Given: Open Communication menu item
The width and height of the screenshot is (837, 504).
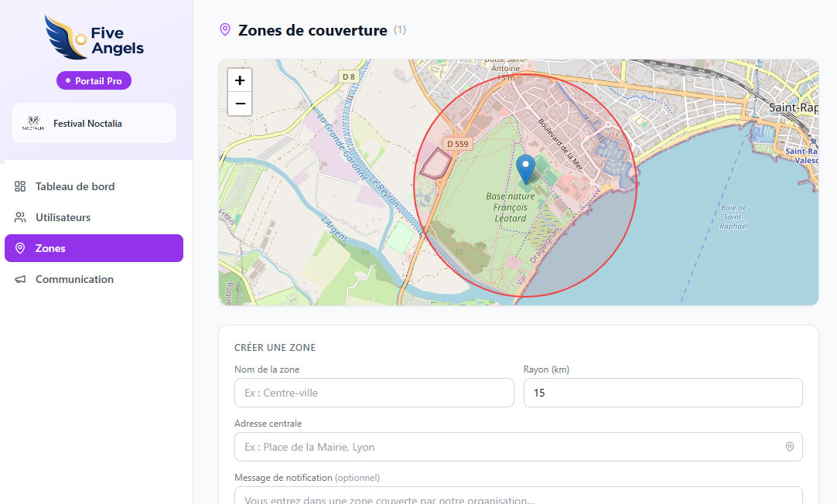Looking at the screenshot, I should tap(94, 279).
